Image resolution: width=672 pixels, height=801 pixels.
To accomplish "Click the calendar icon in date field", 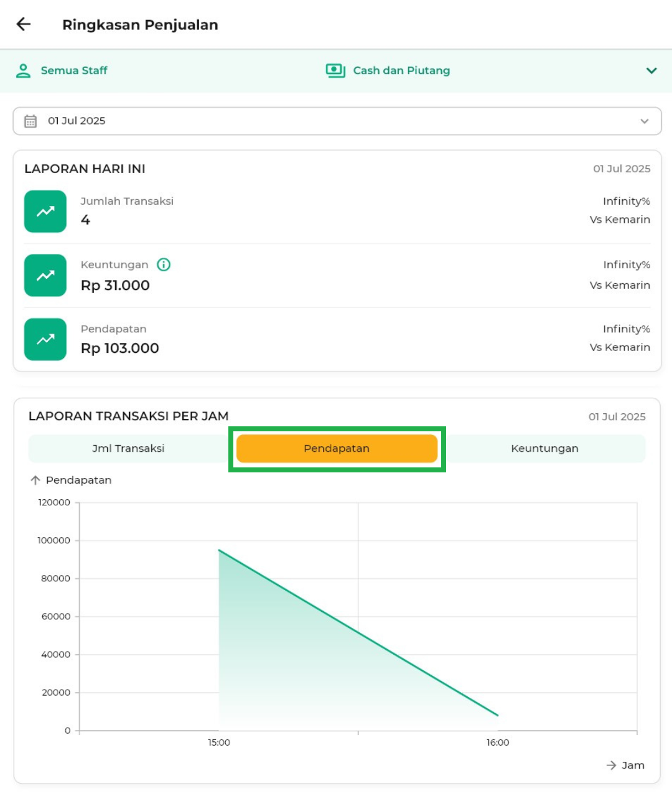I will point(30,121).
